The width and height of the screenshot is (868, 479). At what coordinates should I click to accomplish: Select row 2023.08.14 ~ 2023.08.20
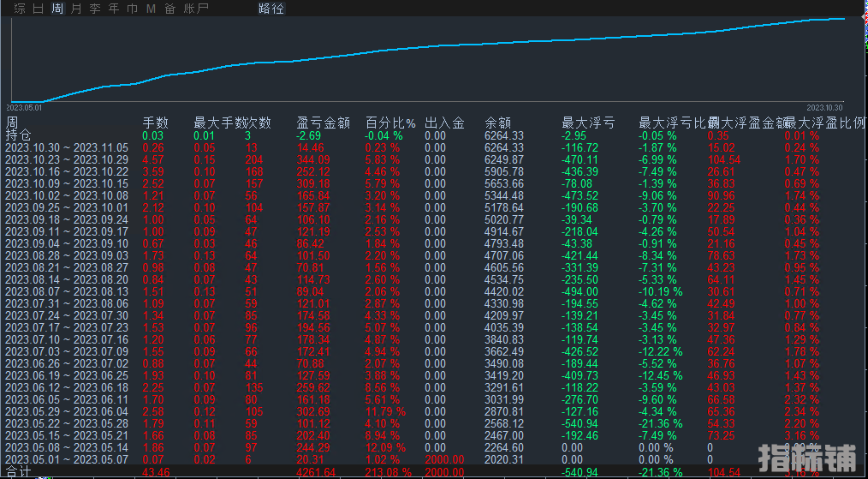pos(67,279)
